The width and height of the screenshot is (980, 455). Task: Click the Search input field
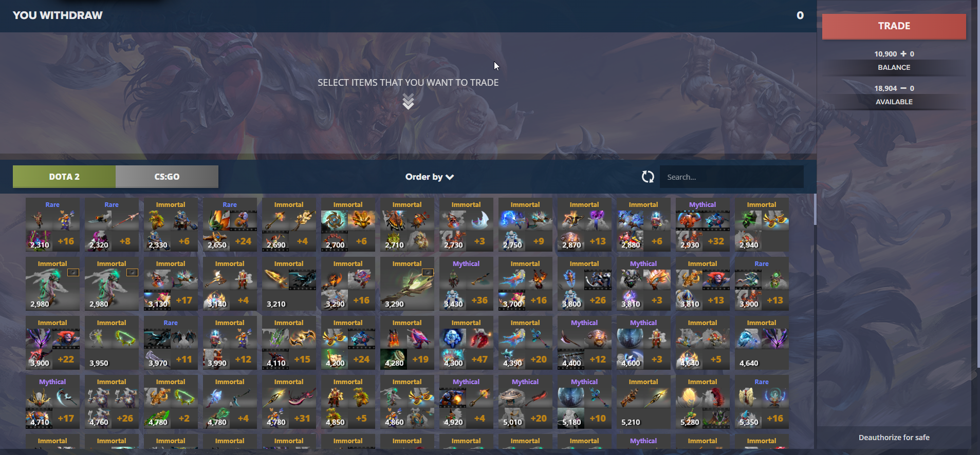[732, 177]
